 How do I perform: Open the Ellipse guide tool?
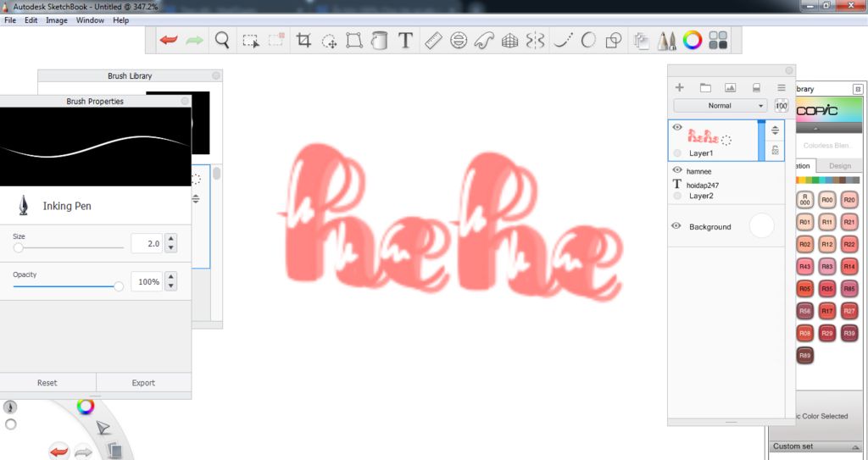click(x=459, y=41)
